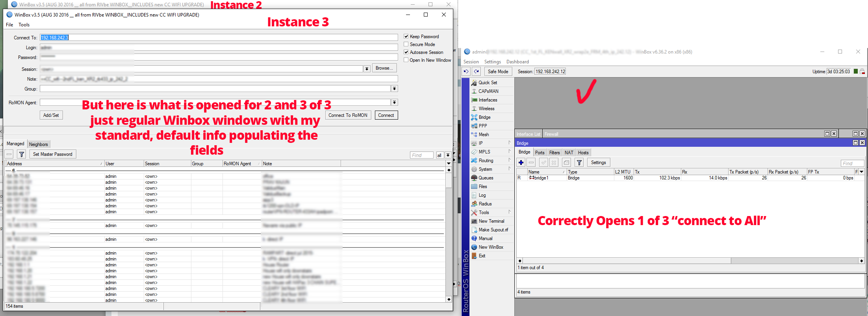Viewport: 868px width, 316px height.
Task: Open the column chooser dropdown of the Bridge table
Action: (x=861, y=172)
